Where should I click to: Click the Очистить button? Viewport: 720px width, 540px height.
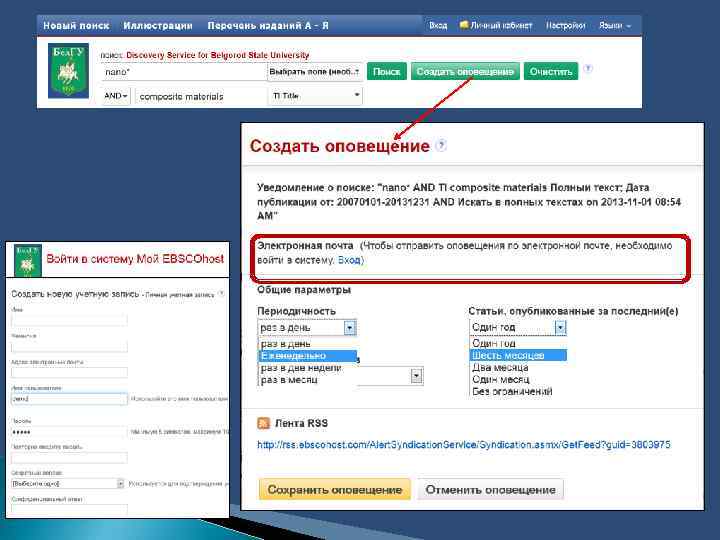coord(551,72)
